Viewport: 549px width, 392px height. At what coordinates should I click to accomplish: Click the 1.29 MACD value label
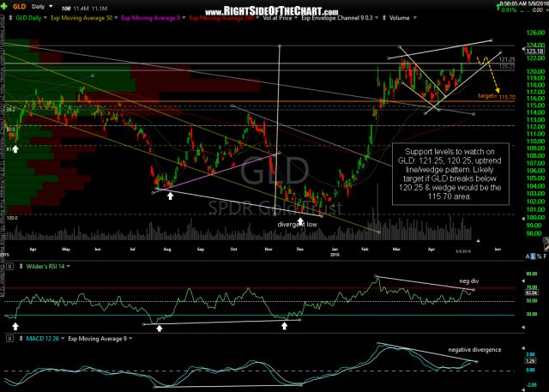click(x=530, y=361)
